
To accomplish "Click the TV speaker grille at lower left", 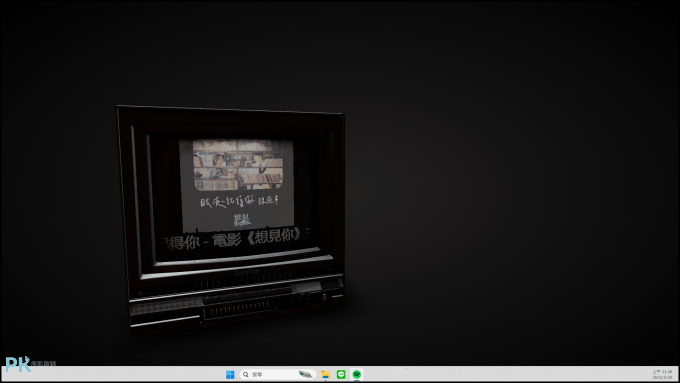I will (x=165, y=307).
